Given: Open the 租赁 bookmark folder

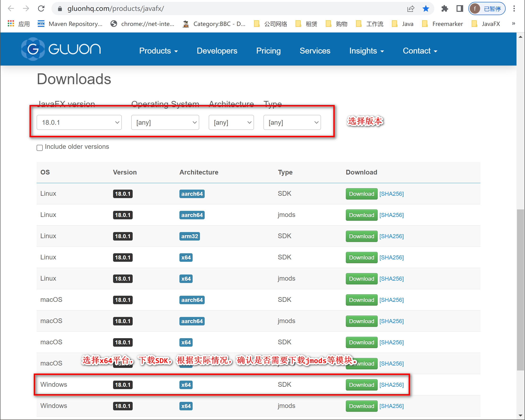Looking at the screenshot, I should click(x=306, y=24).
